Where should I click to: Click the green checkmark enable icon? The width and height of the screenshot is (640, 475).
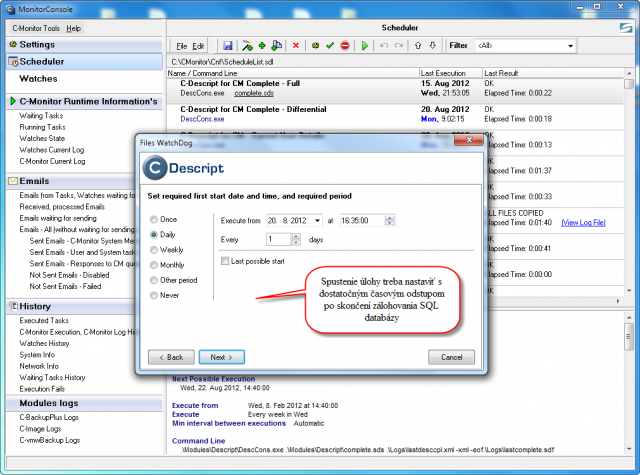(x=330, y=46)
